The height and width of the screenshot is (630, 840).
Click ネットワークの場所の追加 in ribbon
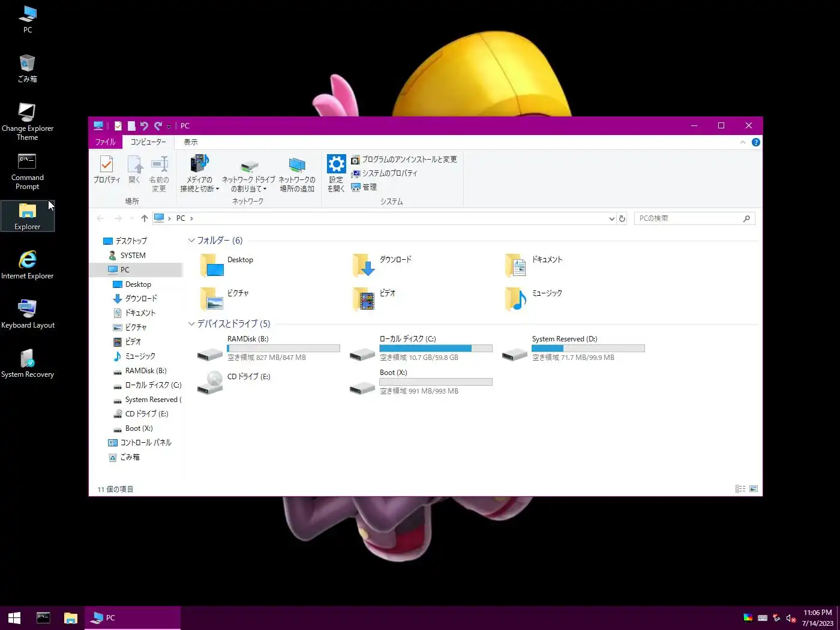297,174
